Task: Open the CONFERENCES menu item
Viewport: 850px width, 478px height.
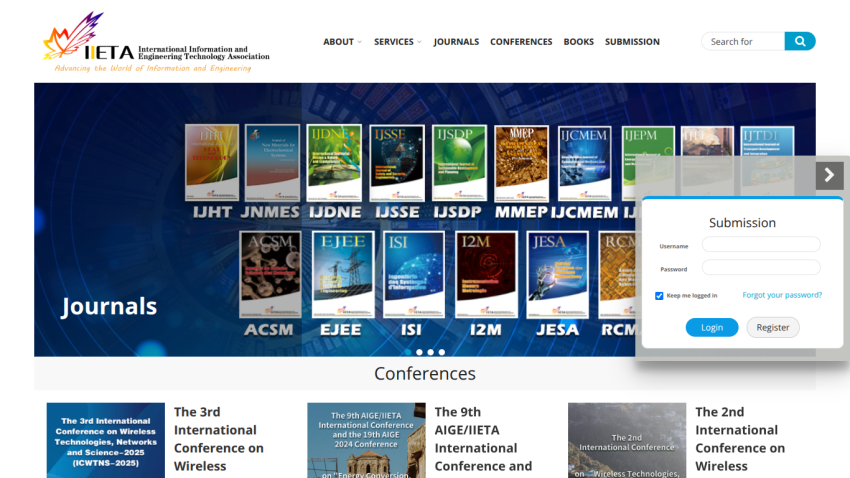Action: pyautogui.click(x=521, y=42)
